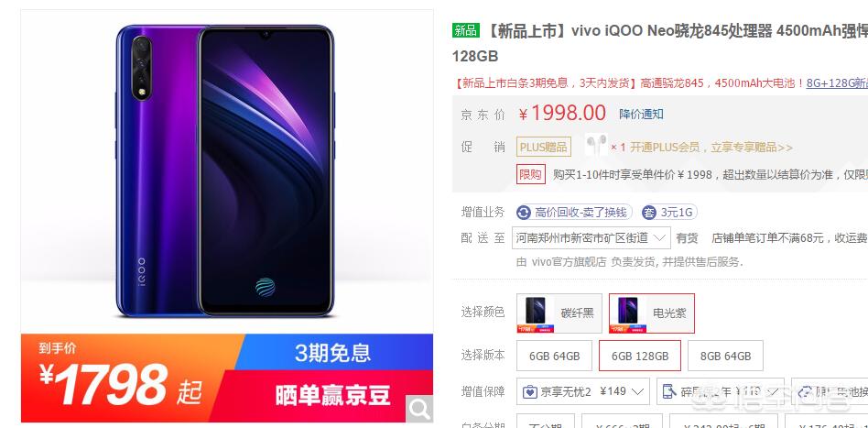Select the 电光紫 purple color swatch
Viewport: 868px width, 428px height.
652,313
